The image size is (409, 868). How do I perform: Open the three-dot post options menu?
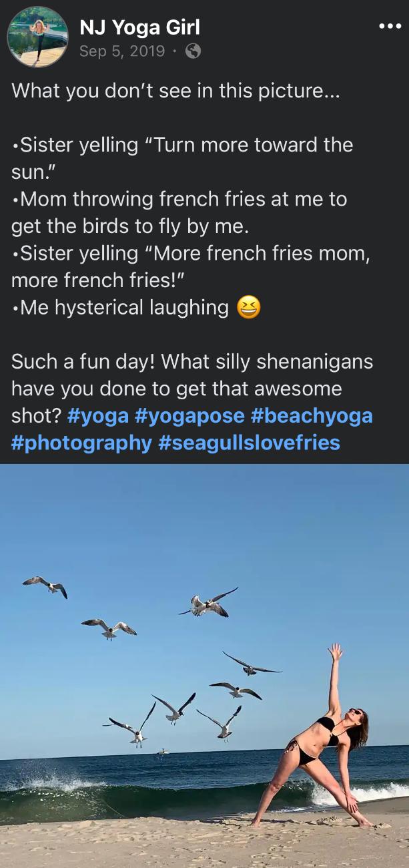click(x=390, y=26)
